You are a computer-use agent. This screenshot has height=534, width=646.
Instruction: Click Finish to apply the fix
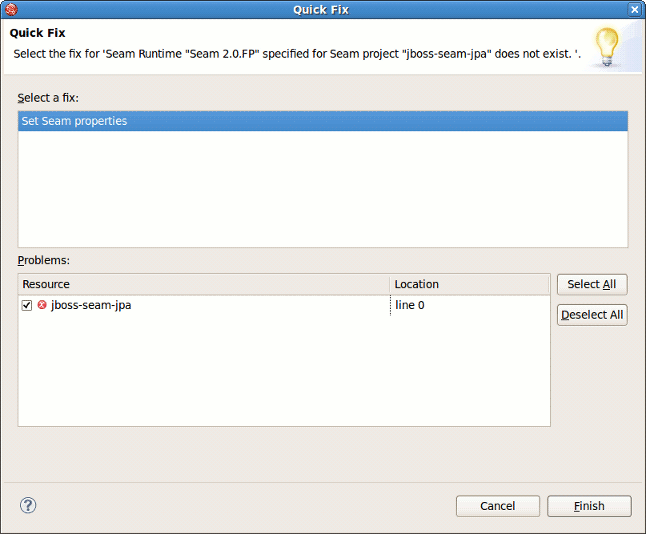[x=589, y=506]
